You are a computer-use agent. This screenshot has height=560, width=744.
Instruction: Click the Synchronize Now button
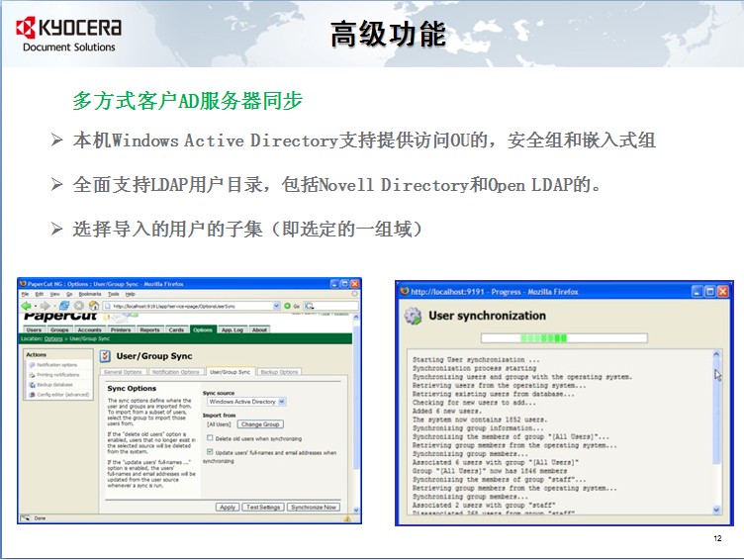(x=314, y=507)
